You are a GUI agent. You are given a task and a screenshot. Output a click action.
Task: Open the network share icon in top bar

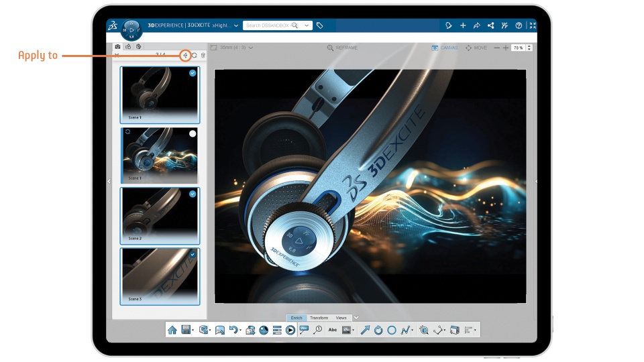[x=490, y=25]
